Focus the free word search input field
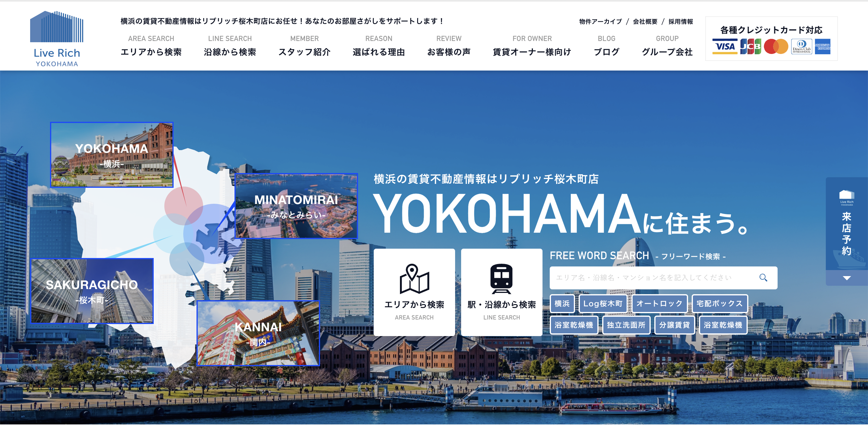Image resolution: width=868 pixels, height=425 pixels. (654, 278)
